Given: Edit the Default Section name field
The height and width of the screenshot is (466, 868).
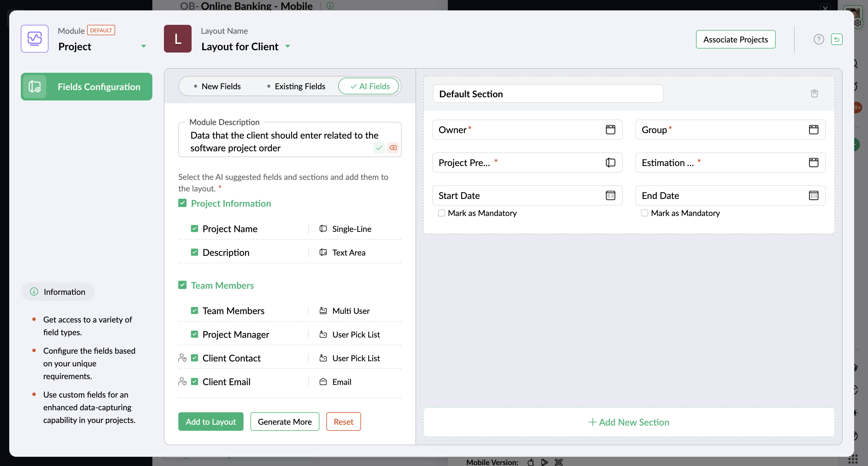Looking at the screenshot, I should (x=548, y=94).
